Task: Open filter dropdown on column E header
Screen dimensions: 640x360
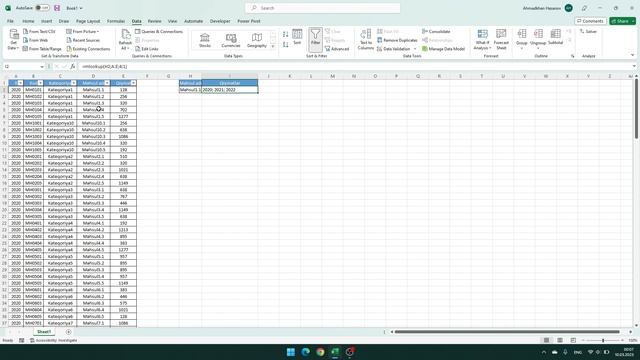Action: [133, 83]
